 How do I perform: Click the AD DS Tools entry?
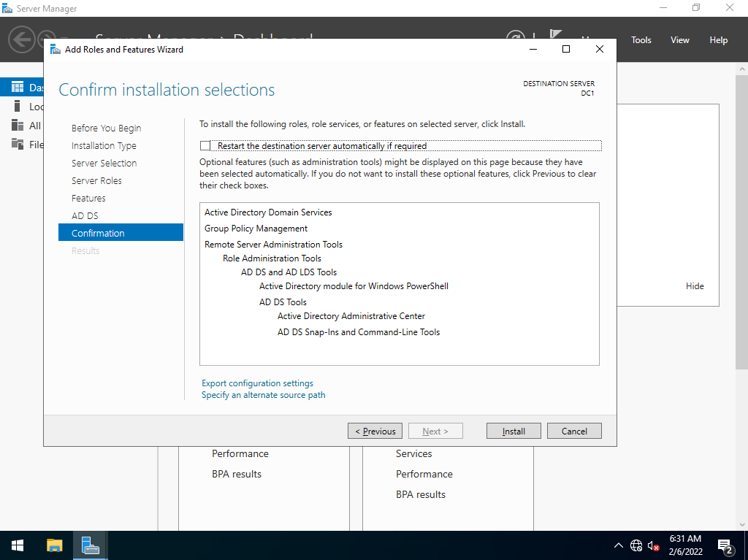click(283, 302)
